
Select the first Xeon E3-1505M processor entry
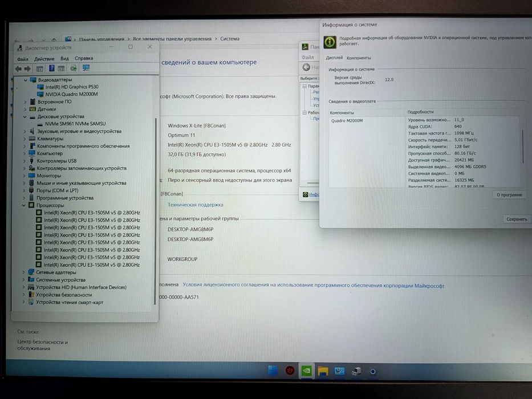[92, 213]
